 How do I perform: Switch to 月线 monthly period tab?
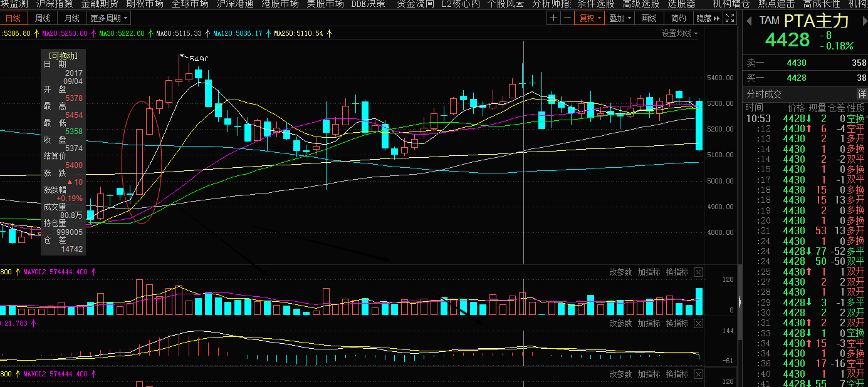point(71,18)
